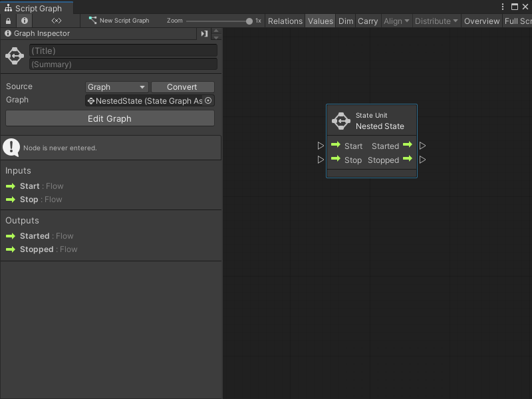Viewport: 532px width, 399px height.
Task: Toggle Carry mode in the toolbar
Action: click(368, 21)
